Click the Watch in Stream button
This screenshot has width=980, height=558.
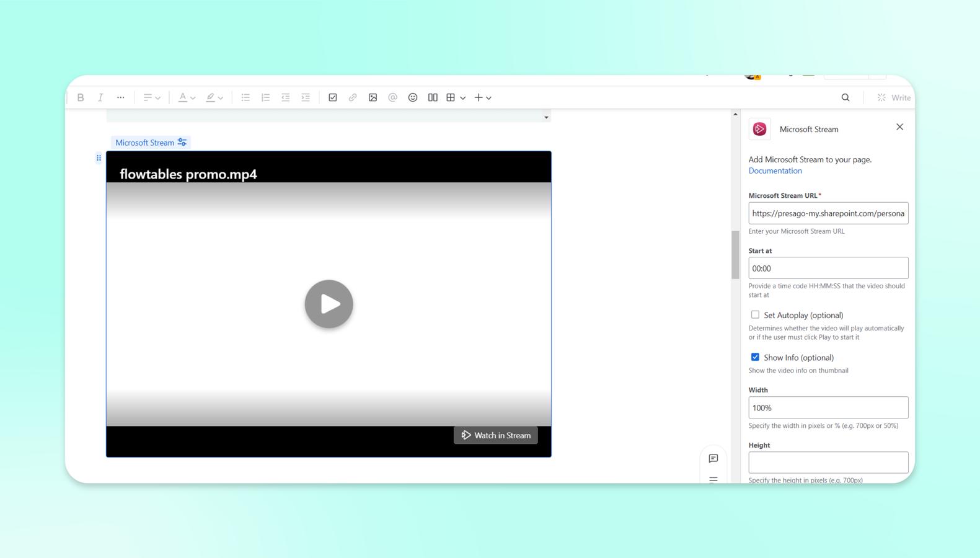point(496,435)
